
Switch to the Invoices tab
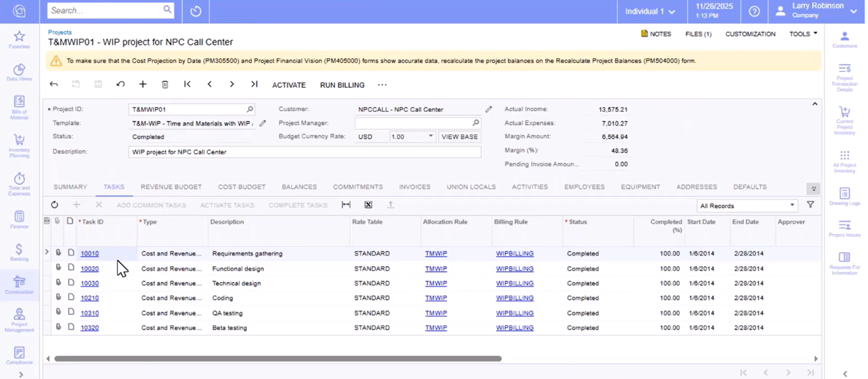click(414, 187)
